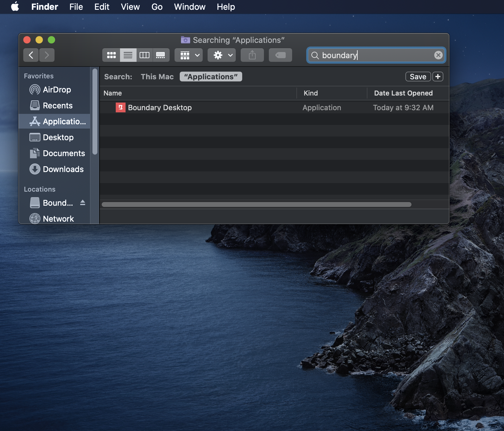
Task: Minimize the Finder window
Action: click(39, 40)
